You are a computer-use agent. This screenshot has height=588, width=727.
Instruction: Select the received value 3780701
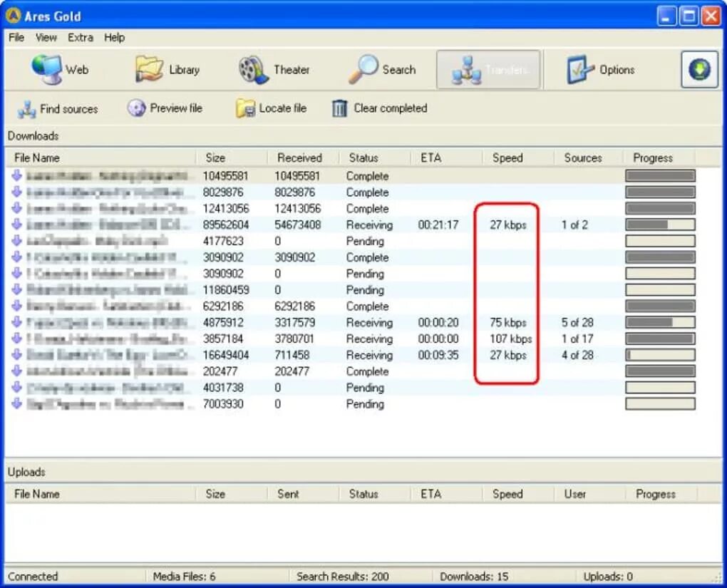(x=294, y=339)
